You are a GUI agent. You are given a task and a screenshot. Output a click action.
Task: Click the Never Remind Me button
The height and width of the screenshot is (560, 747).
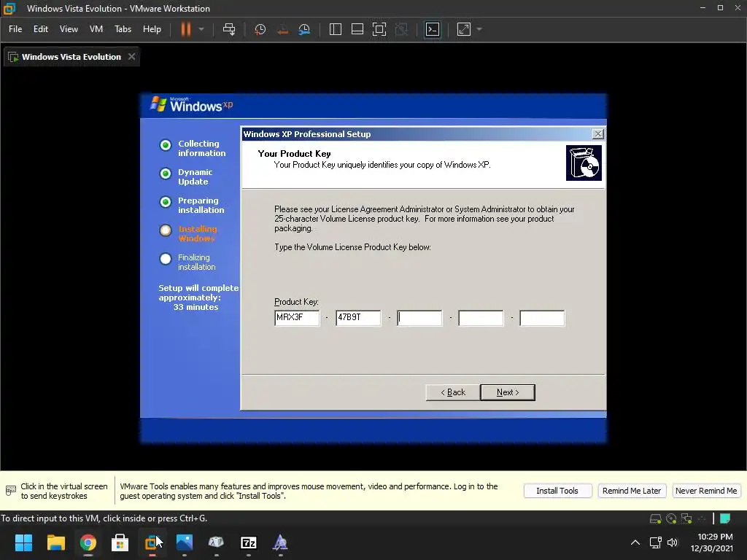pos(706,491)
